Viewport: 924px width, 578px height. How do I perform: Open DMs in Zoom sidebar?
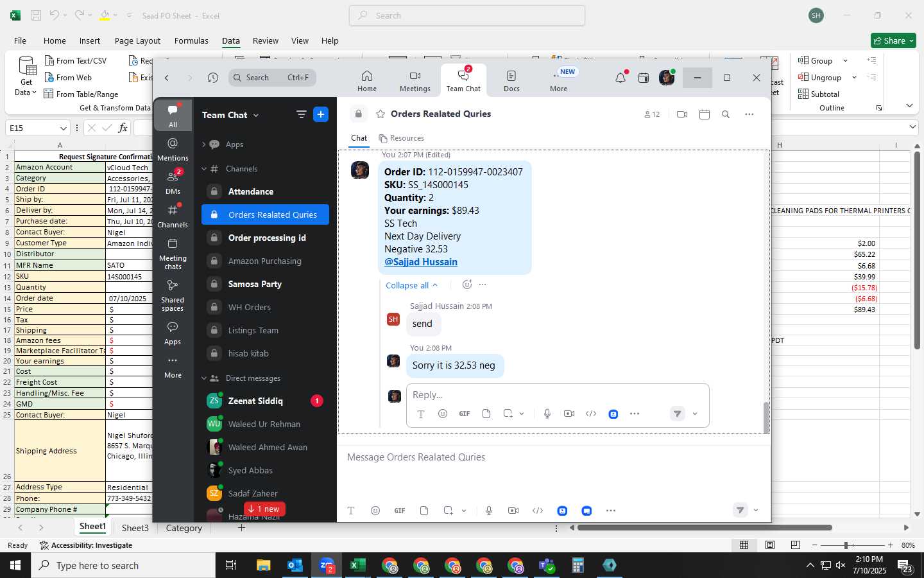click(x=173, y=182)
